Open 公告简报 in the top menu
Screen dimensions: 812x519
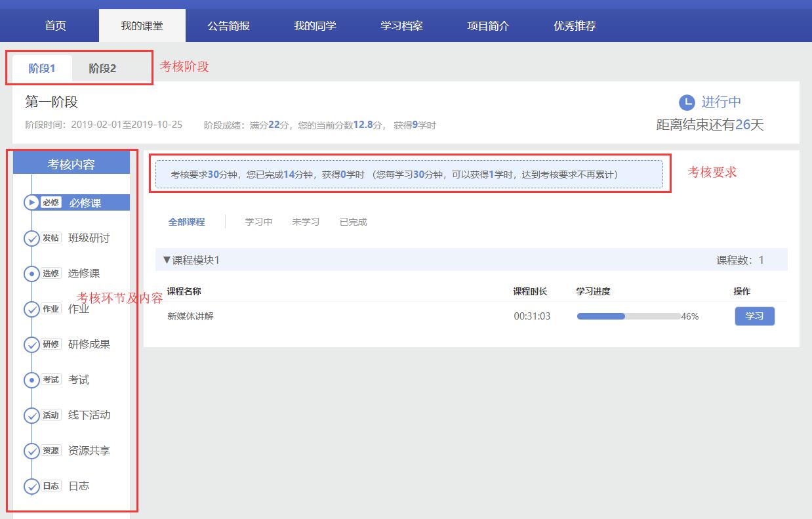[229, 26]
